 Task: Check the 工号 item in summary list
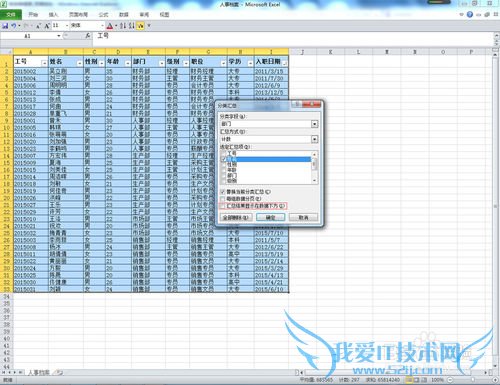(224, 153)
